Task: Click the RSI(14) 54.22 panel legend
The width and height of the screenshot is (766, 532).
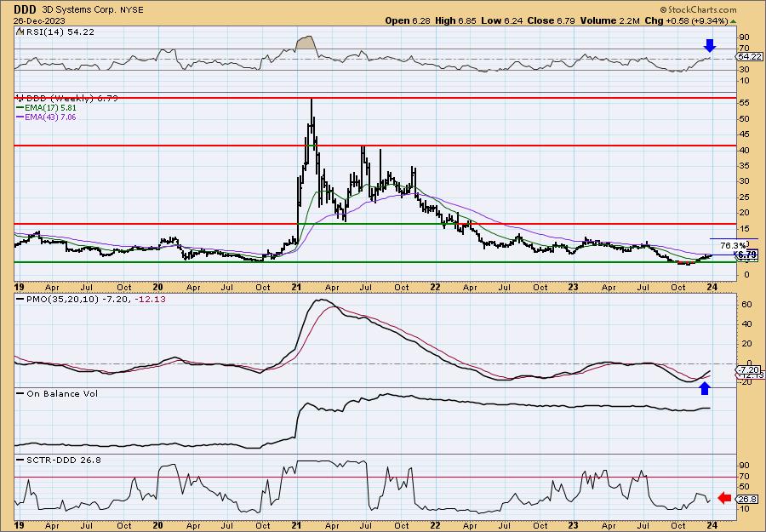Action: pyautogui.click(x=55, y=31)
